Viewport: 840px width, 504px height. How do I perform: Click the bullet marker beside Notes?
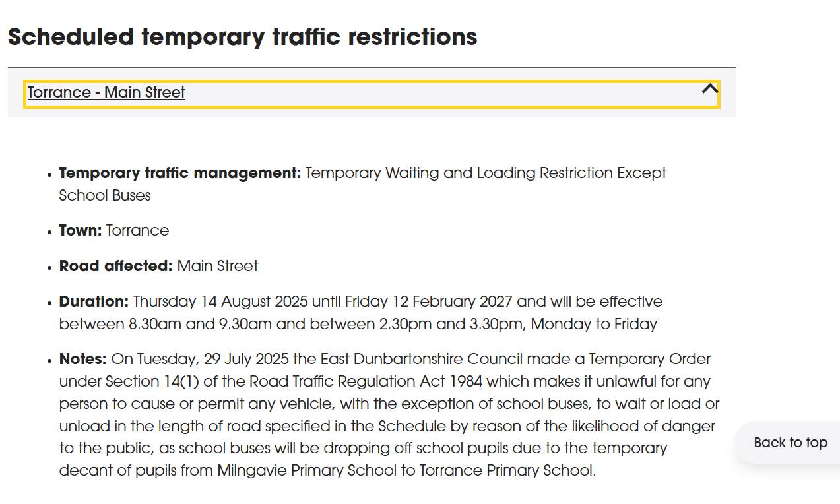[49, 361]
